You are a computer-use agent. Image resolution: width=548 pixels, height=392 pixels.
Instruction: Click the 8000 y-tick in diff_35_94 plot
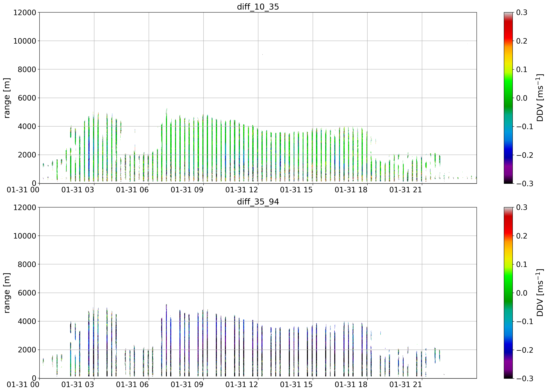pos(27,265)
